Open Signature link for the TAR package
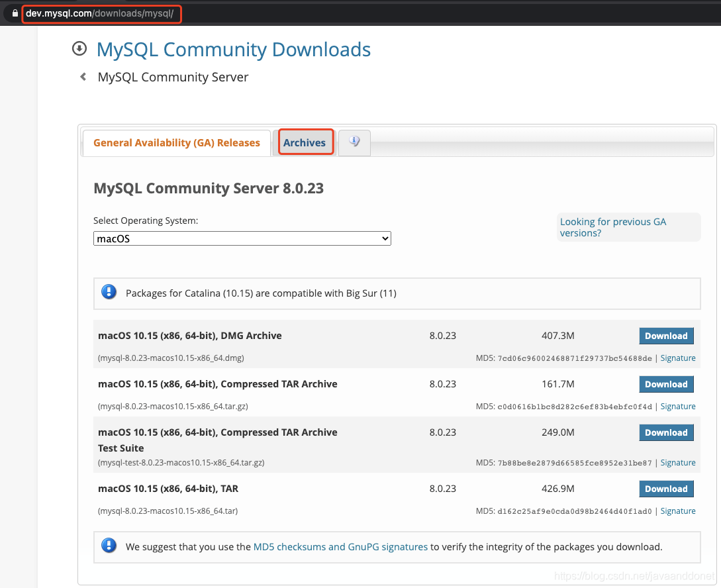This screenshot has height=588, width=721. (678, 511)
